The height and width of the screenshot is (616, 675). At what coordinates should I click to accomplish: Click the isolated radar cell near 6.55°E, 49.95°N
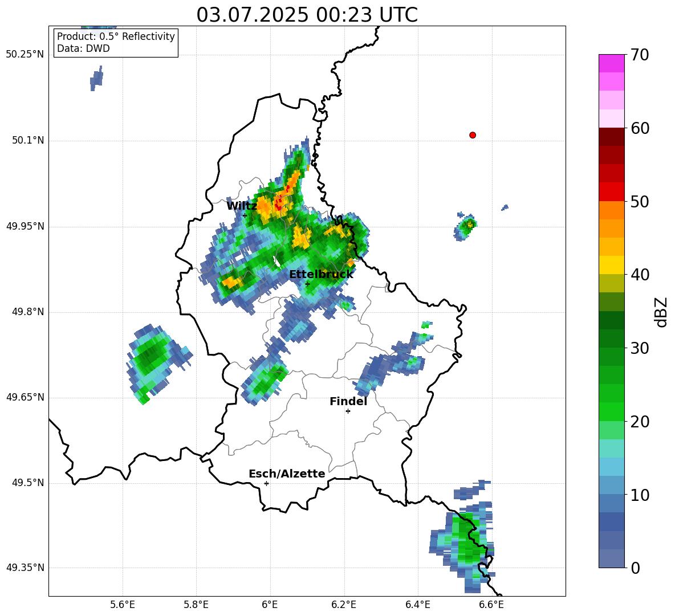tap(465, 226)
